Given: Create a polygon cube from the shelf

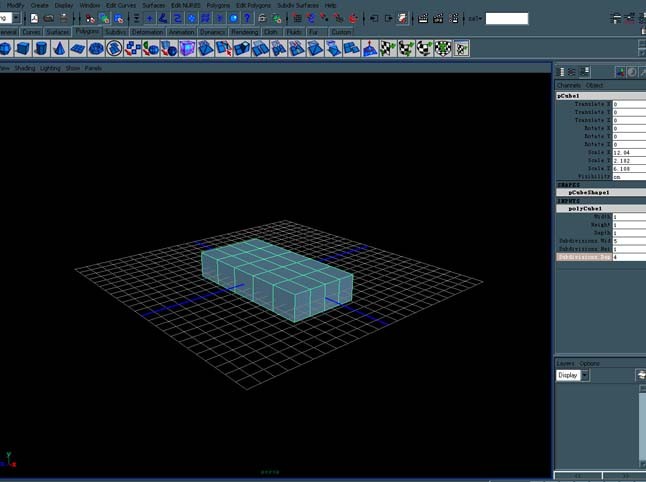Looking at the screenshot, I should coord(23,49).
